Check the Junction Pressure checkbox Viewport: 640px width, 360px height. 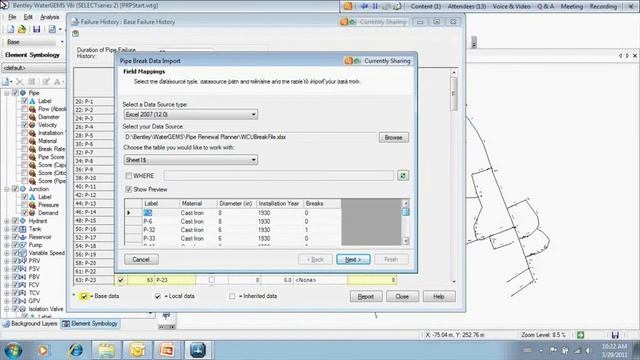[24, 205]
